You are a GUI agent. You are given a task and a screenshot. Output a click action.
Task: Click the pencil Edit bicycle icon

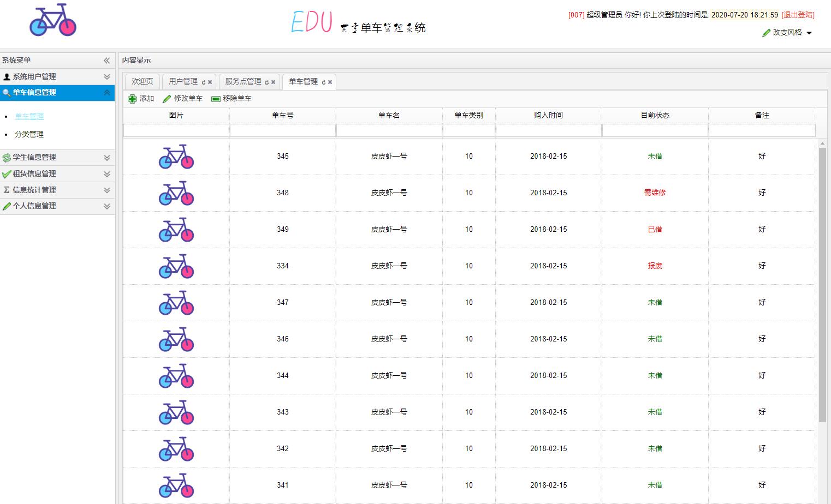[167, 99]
